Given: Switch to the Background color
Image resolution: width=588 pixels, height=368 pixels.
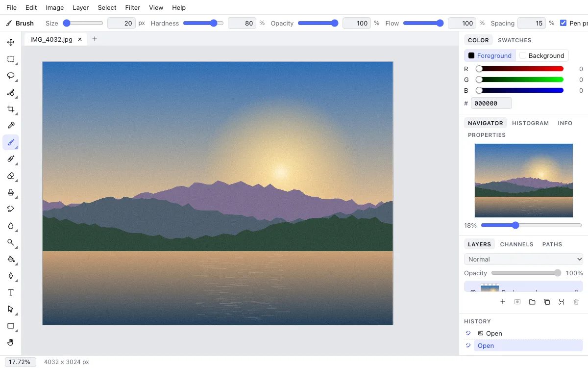Looking at the screenshot, I should click(542, 55).
